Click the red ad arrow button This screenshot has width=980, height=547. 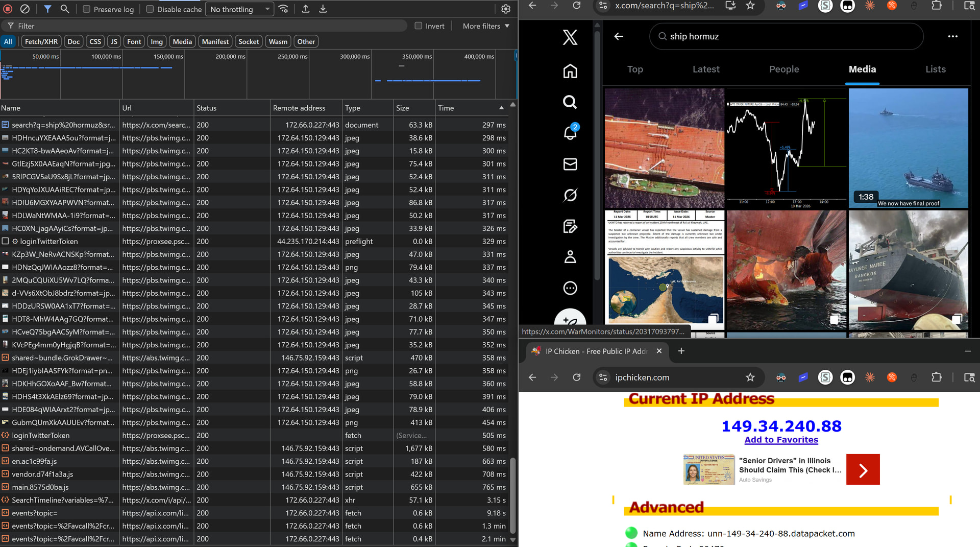point(863,469)
